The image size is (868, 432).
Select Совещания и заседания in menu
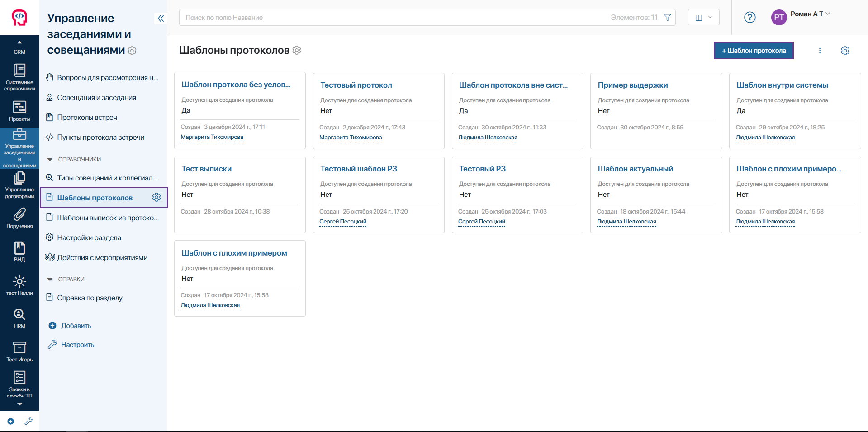(96, 98)
